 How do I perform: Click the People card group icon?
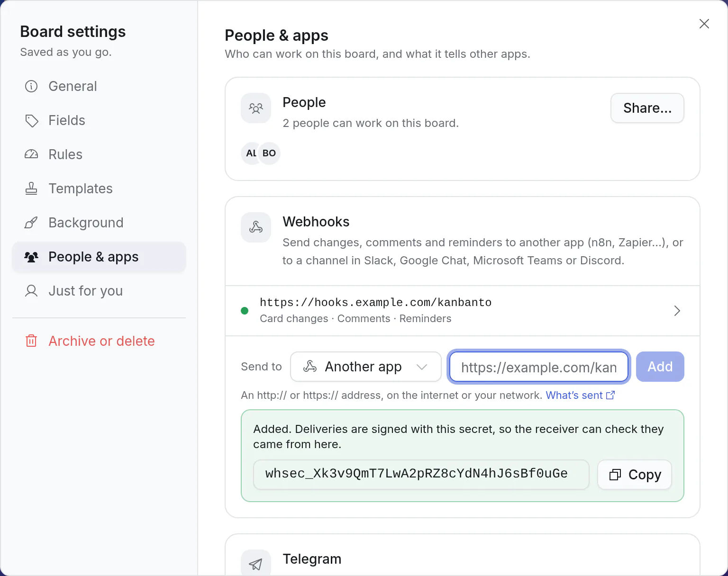(x=256, y=108)
